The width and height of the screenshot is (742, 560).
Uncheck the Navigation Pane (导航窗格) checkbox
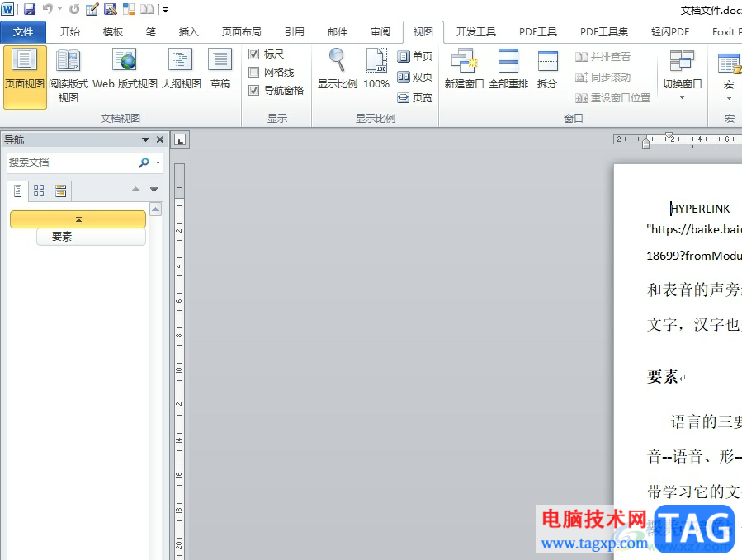pyautogui.click(x=254, y=91)
